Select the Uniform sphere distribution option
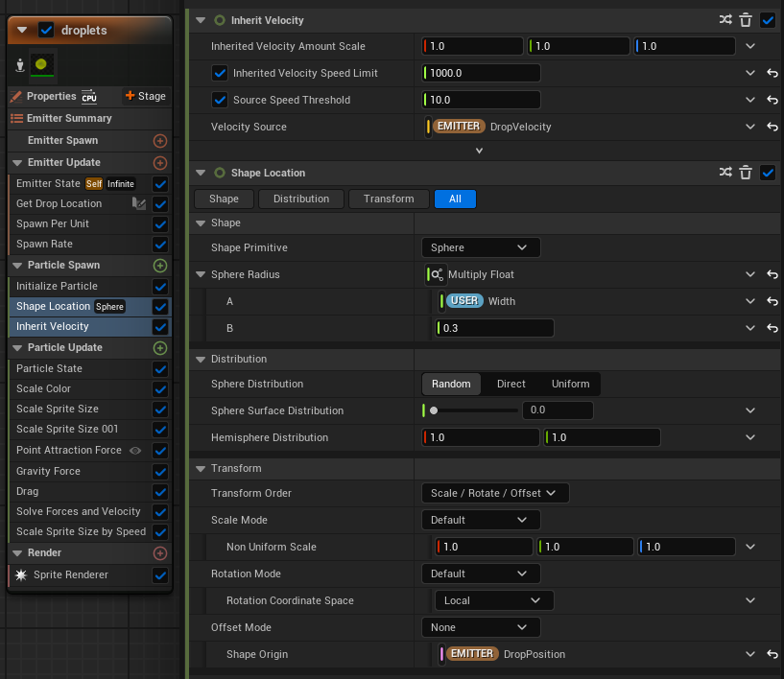784x679 pixels. click(570, 384)
